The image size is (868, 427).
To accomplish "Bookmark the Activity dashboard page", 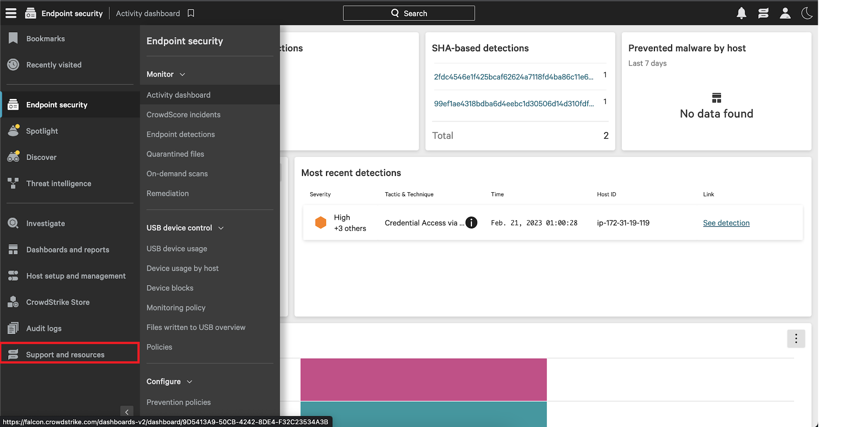I will point(190,13).
